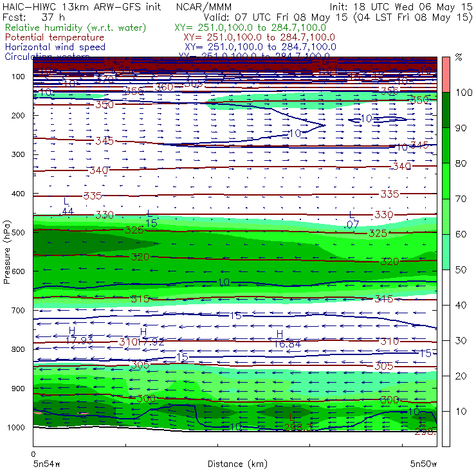Click the 'Horizontal wind speed' legend label
This screenshot has height=476, width=476.
coord(55,47)
